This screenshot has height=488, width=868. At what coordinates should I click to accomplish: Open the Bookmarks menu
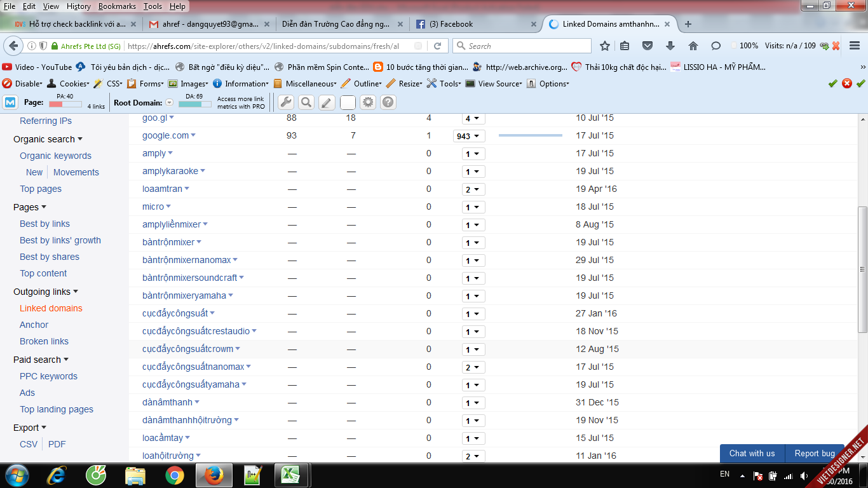click(x=117, y=6)
